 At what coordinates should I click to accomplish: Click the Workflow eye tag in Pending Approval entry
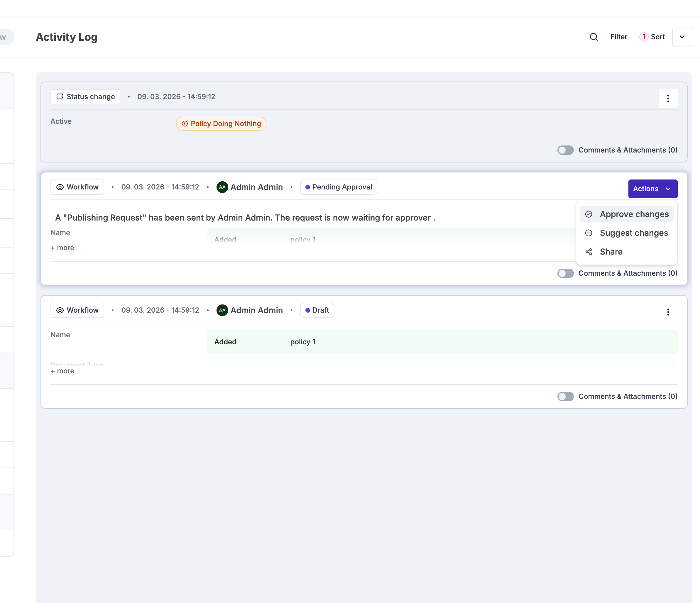(x=77, y=187)
